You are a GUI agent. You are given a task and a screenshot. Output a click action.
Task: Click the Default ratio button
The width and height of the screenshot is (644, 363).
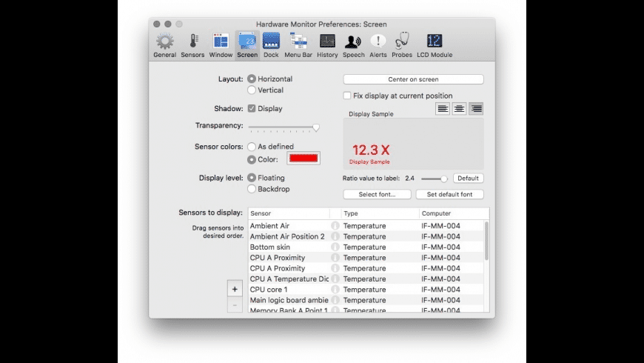(x=469, y=178)
